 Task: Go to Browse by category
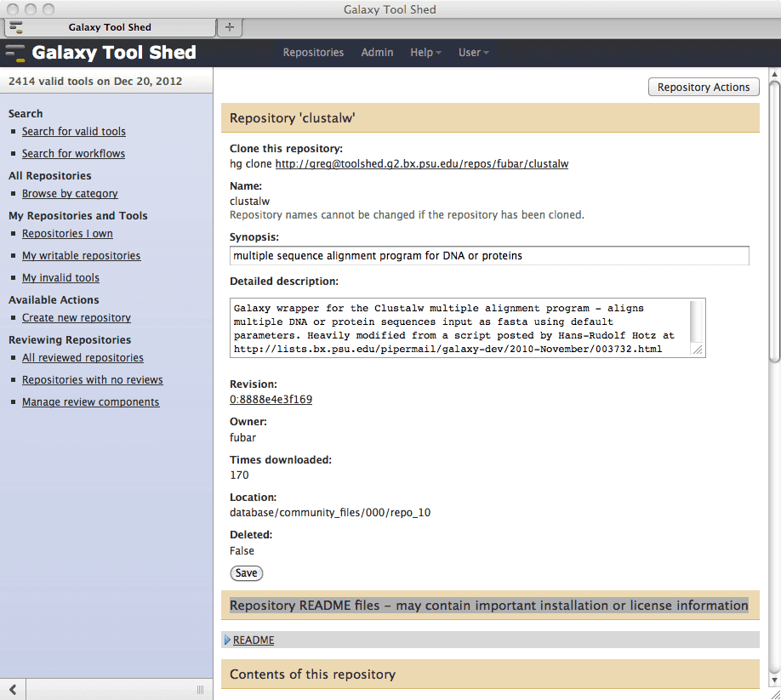(x=70, y=194)
